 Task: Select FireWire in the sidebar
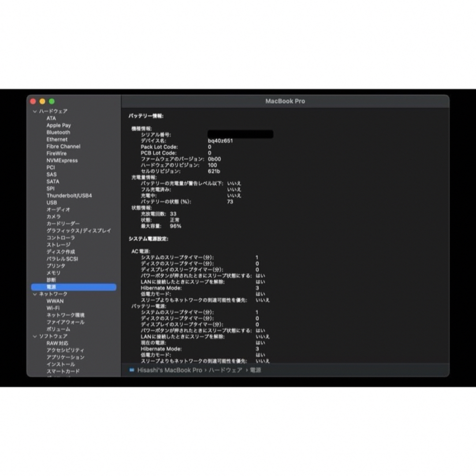click(56, 153)
